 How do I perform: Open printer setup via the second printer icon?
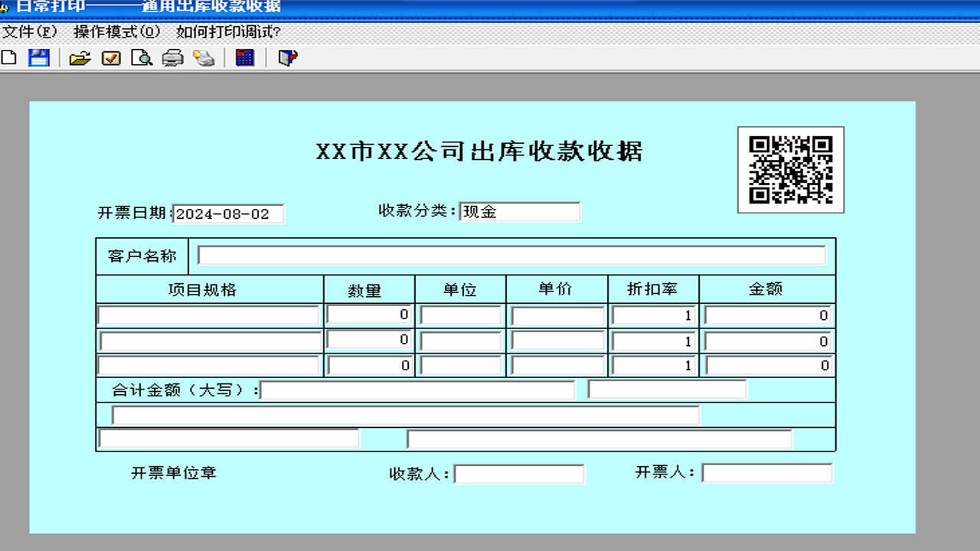coord(202,57)
